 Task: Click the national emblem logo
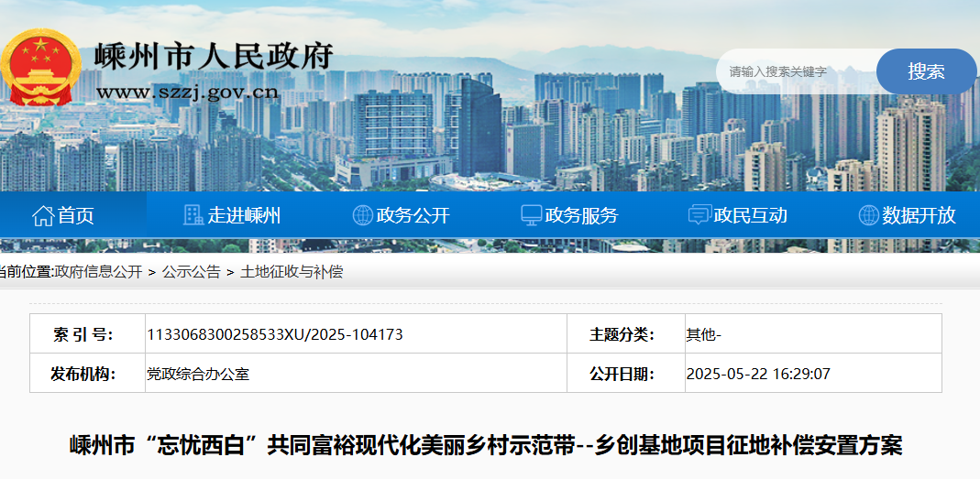tap(41, 69)
